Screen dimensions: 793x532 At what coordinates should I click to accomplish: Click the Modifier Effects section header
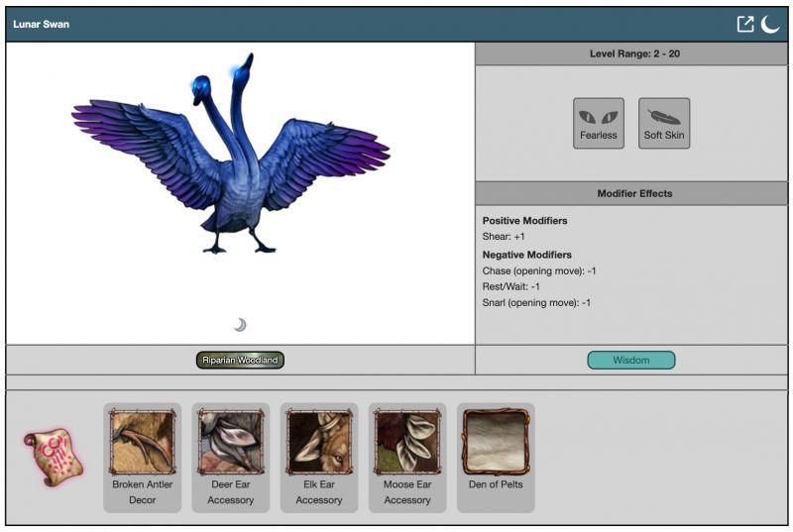[x=633, y=193]
